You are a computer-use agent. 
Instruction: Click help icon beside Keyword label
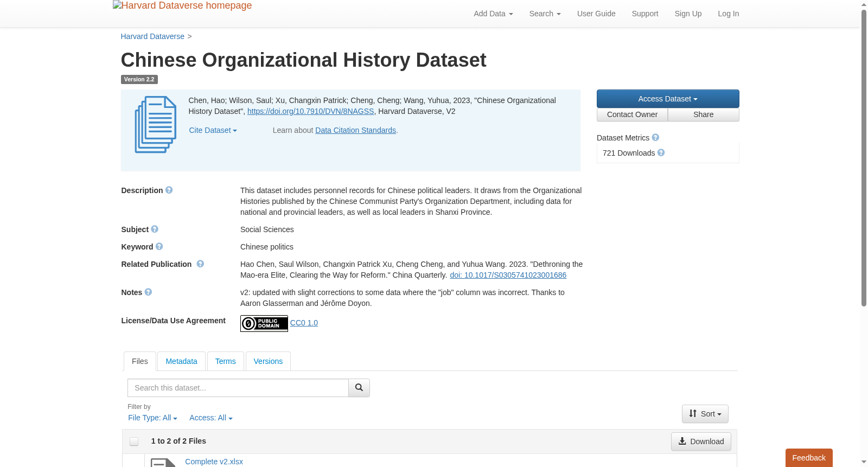point(159,247)
